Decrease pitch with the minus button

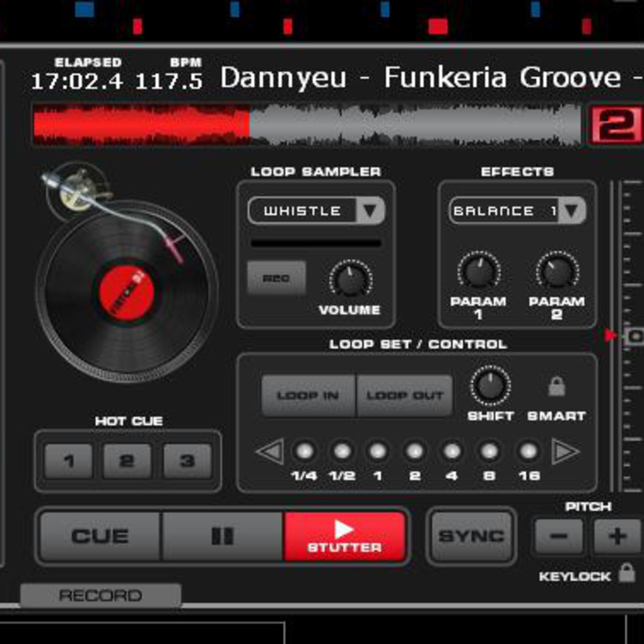pyautogui.click(x=559, y=536)
